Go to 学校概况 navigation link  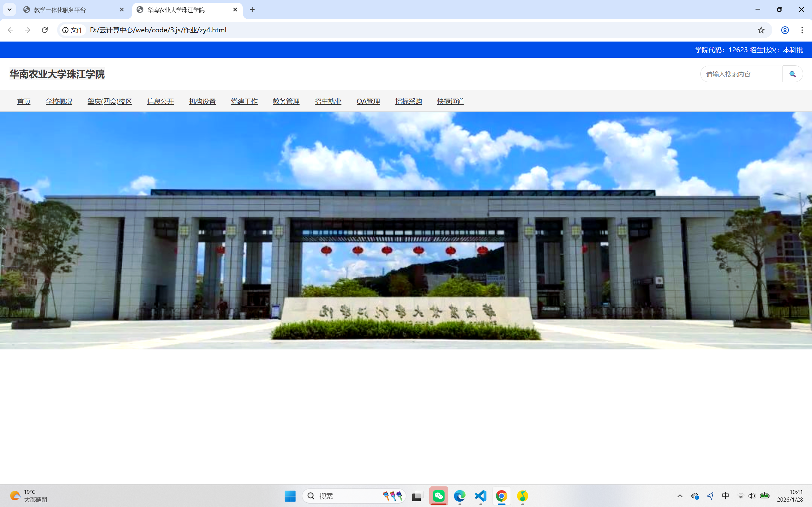point(59,101)
